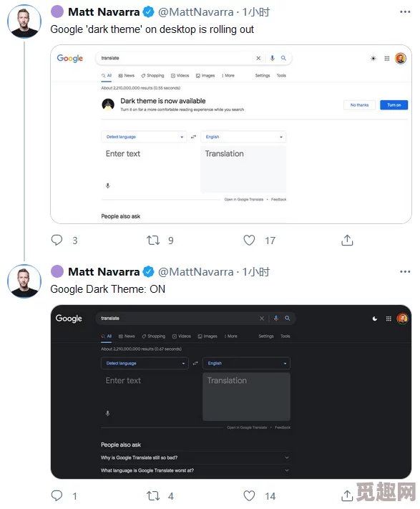Open the 'Detect language' dropdown in light theme
Screen dimensions: 420x509
point(144,137)
